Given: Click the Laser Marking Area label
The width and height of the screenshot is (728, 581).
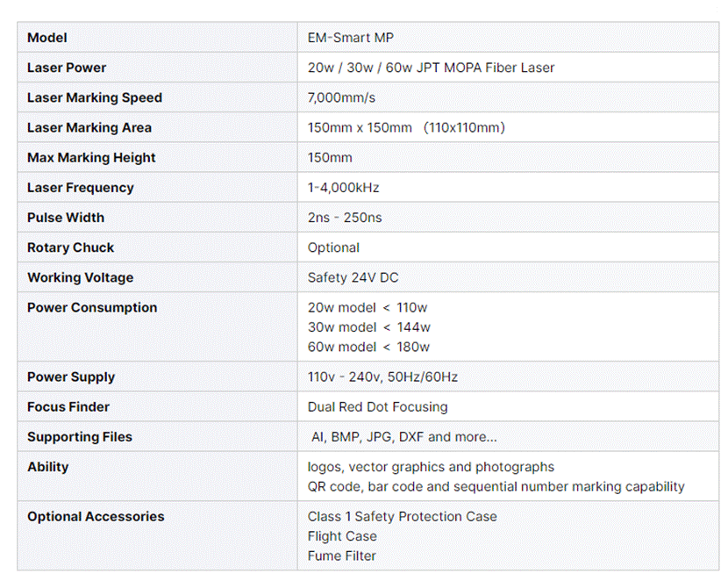Looking at the screenshot, I should 89,128.
